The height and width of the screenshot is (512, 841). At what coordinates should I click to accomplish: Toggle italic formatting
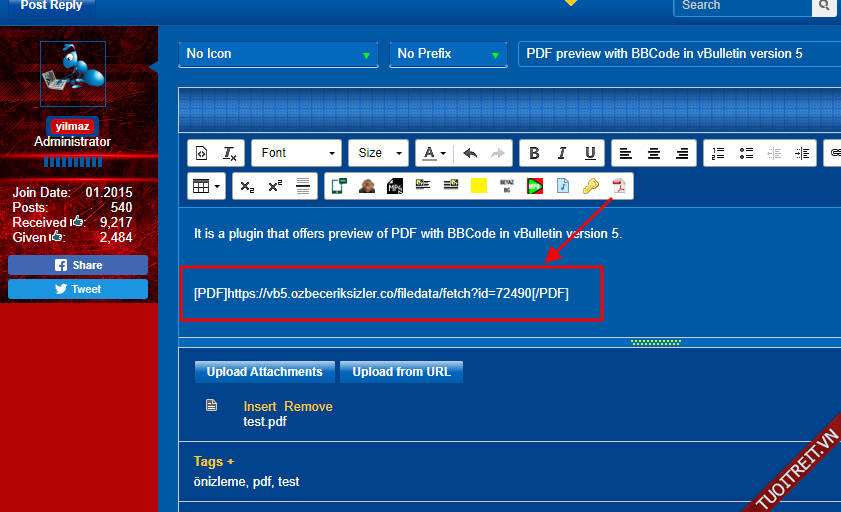click(562, 153)
